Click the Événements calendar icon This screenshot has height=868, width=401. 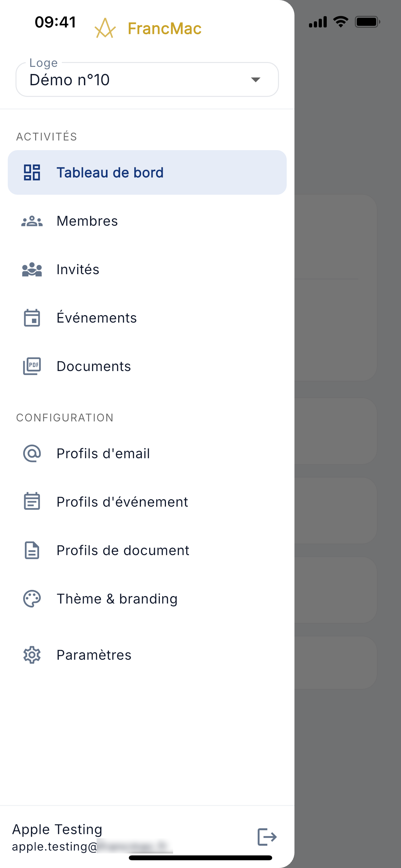32,318
